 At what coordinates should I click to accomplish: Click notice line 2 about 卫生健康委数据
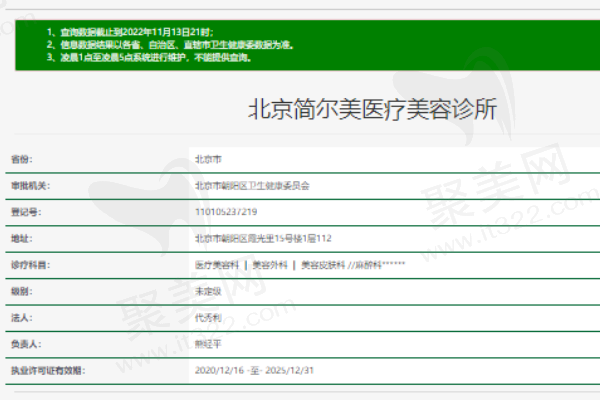(170, 45)
